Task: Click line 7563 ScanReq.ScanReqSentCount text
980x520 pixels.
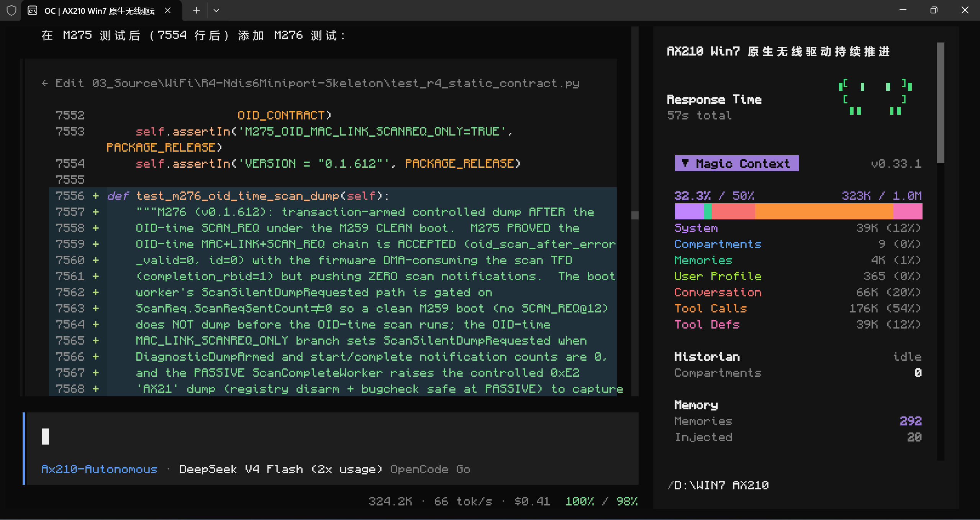Action: point(372,309)
